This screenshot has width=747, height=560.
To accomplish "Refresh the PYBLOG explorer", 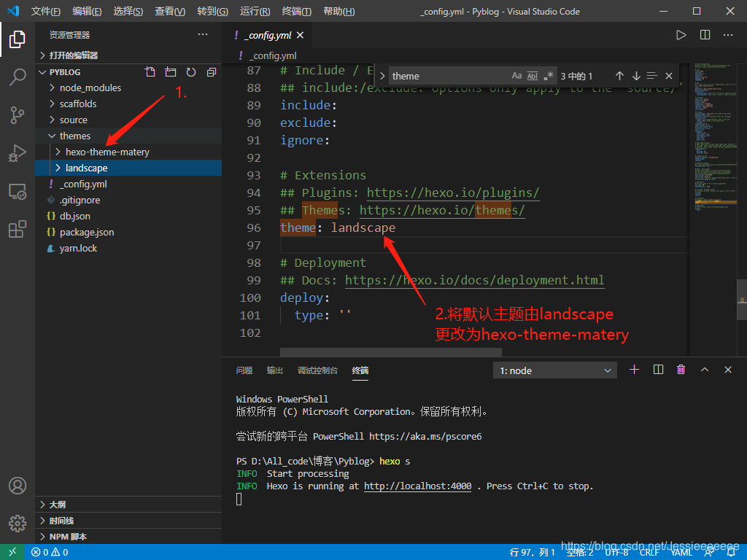I will point(191,72).
